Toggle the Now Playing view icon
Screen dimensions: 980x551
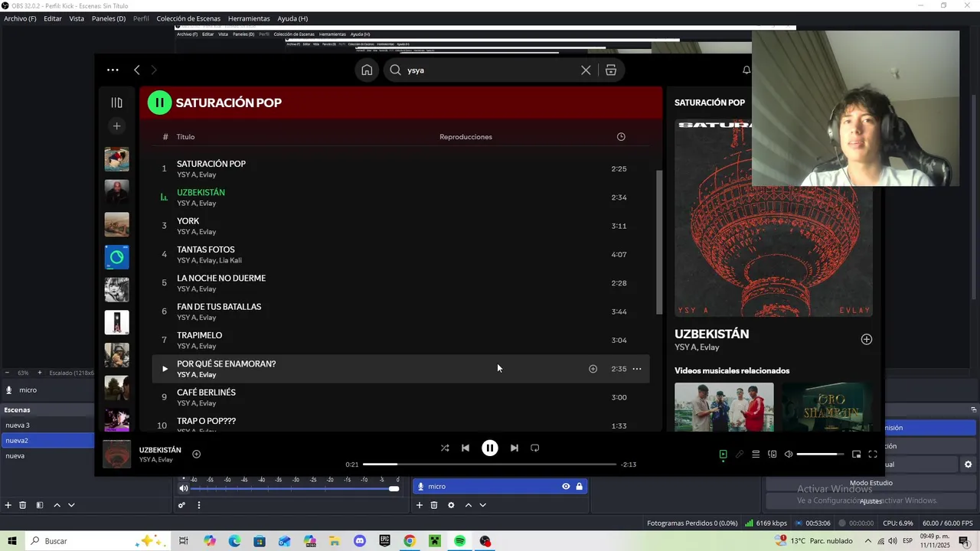723,454
